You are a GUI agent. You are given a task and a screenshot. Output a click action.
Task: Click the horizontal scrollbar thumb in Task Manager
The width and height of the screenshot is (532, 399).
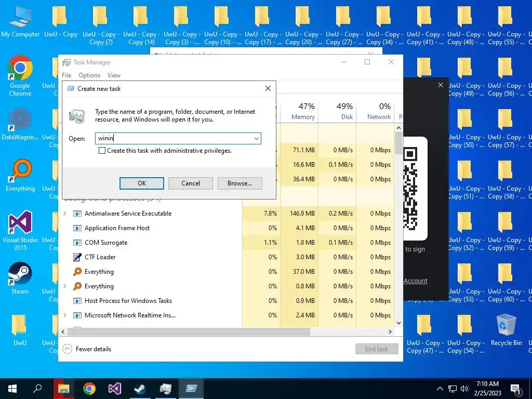pos(189,331)
